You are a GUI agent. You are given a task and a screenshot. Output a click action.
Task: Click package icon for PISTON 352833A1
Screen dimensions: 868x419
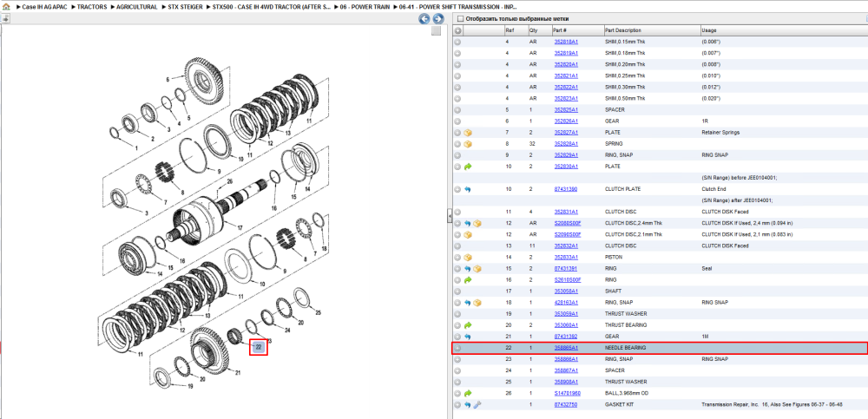(x=469, y=258)
